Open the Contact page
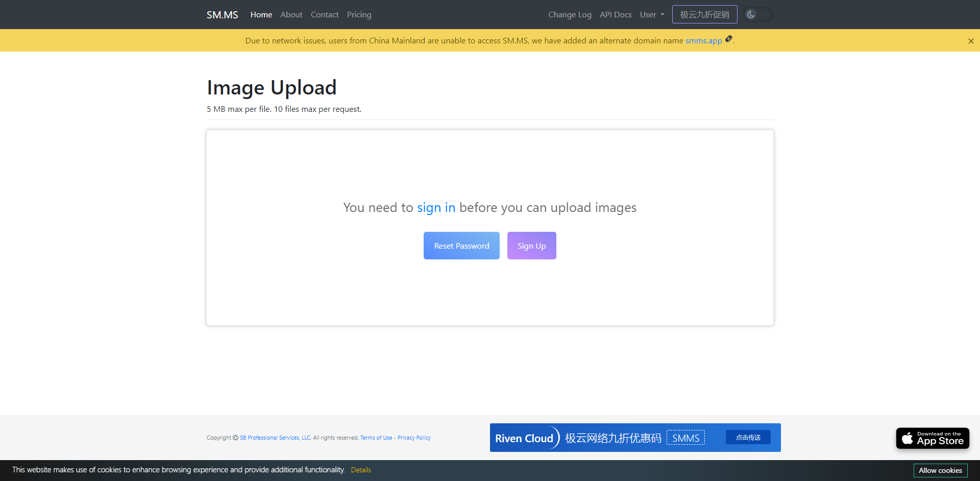Viewport: 980px width, 481px height. point(325,15)
